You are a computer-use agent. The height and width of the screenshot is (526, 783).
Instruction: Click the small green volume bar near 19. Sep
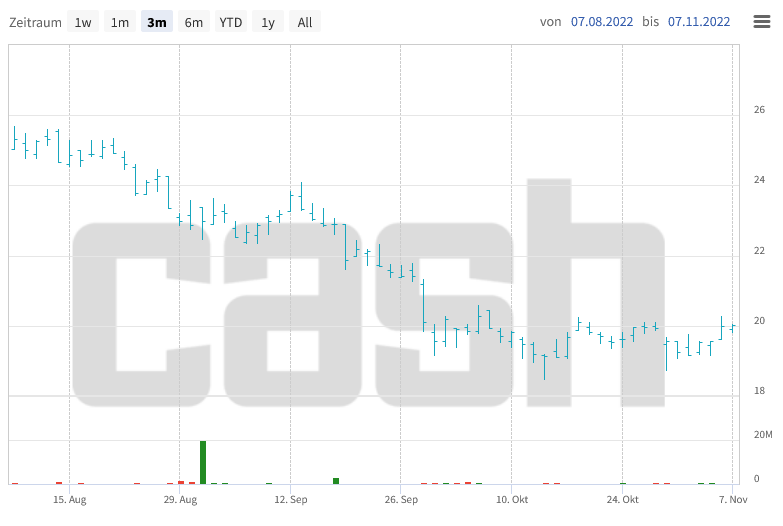tap(336, 481)
